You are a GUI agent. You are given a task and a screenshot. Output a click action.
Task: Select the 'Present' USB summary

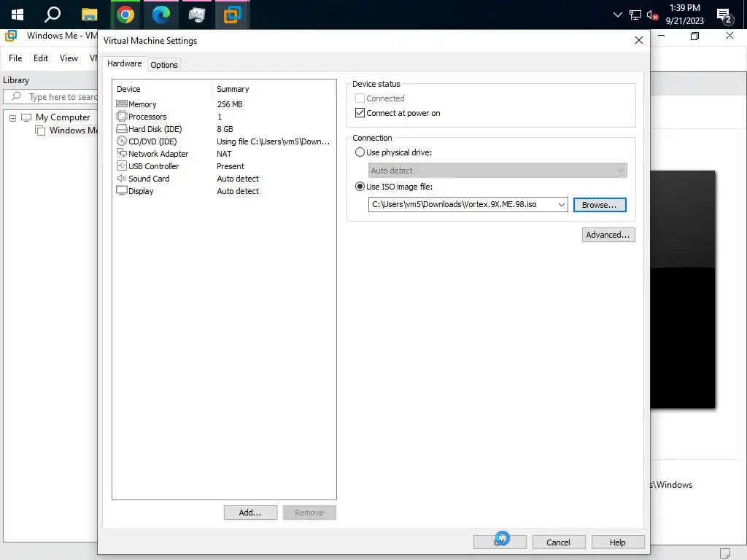(x=230, y=166)
